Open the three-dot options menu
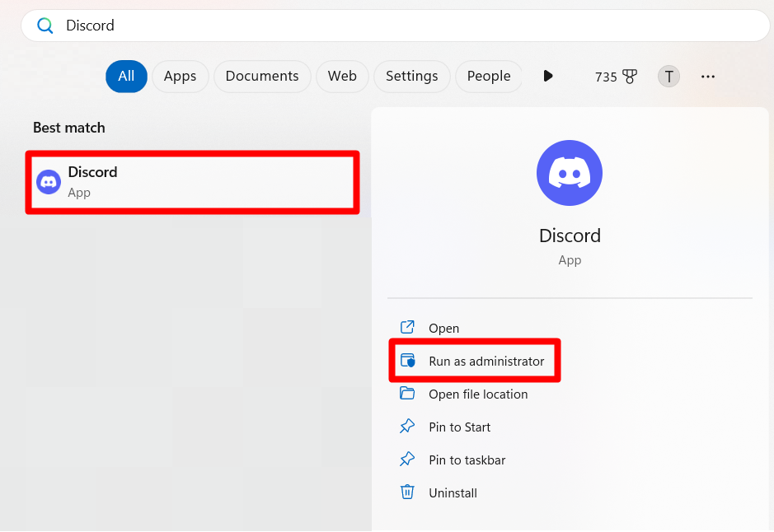This screenshot has height=532, width=774. 708,77
